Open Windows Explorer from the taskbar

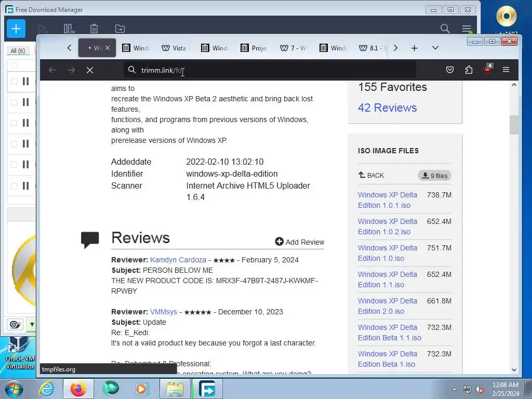(x=175, y=389)
